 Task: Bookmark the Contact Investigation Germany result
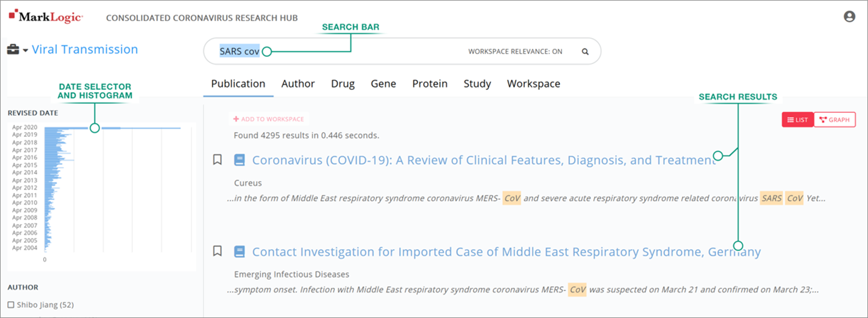point(217,250)
